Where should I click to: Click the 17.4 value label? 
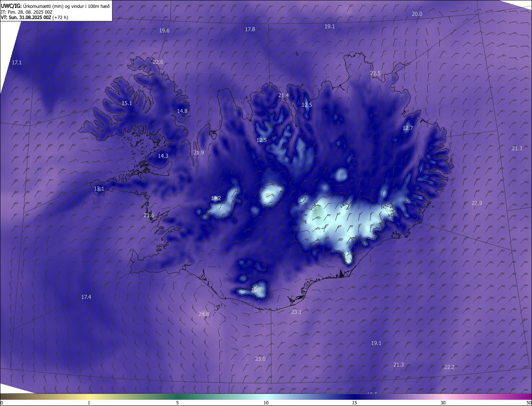86,297
